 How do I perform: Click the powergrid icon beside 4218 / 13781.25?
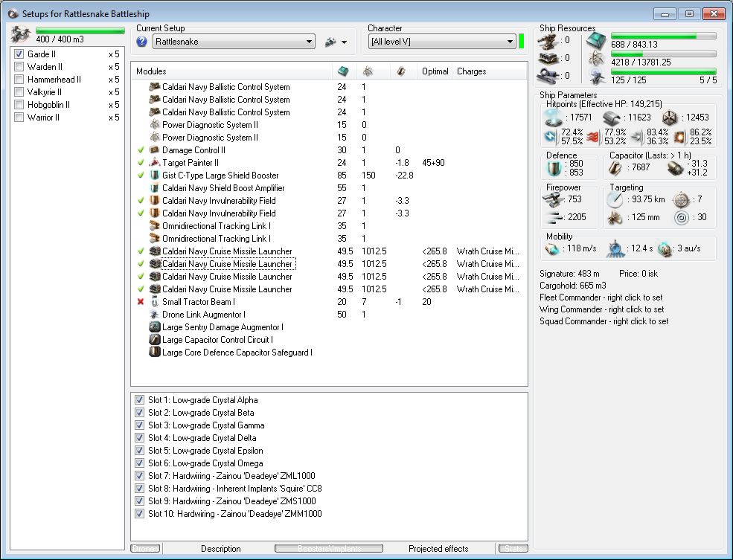click(597, 59)
